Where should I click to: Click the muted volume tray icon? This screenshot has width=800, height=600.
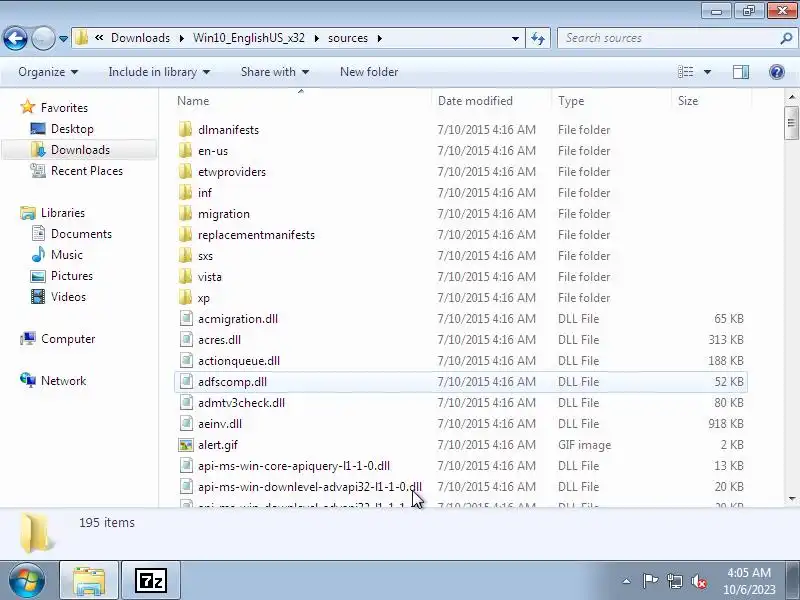click(x=699, y=581)
